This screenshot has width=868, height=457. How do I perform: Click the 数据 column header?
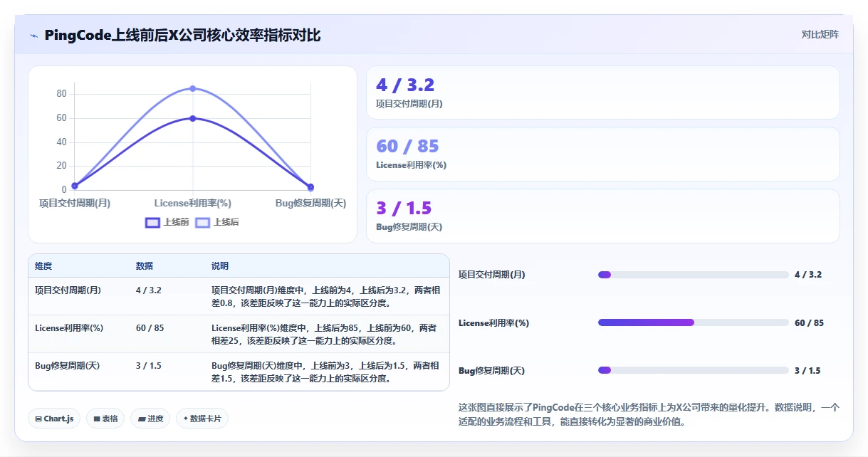coord(145,266)
